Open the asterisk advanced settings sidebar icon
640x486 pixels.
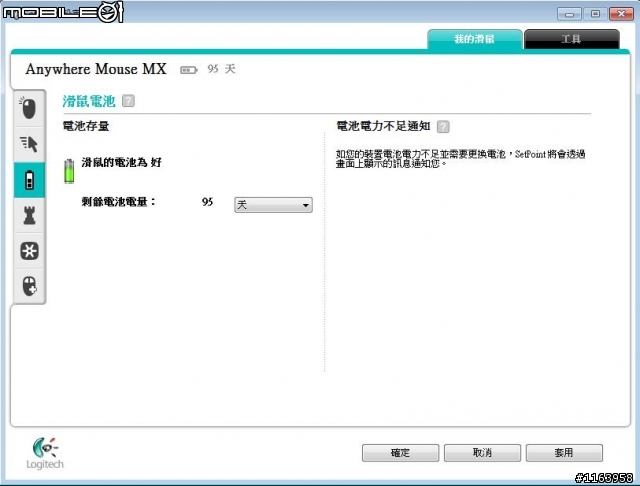coord(29,251)
